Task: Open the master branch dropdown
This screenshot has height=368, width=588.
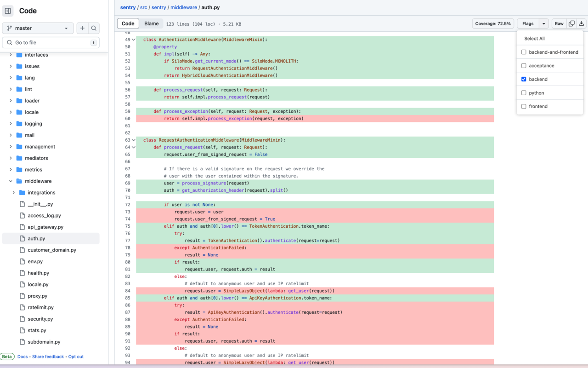Action: [x=38, y=28]
